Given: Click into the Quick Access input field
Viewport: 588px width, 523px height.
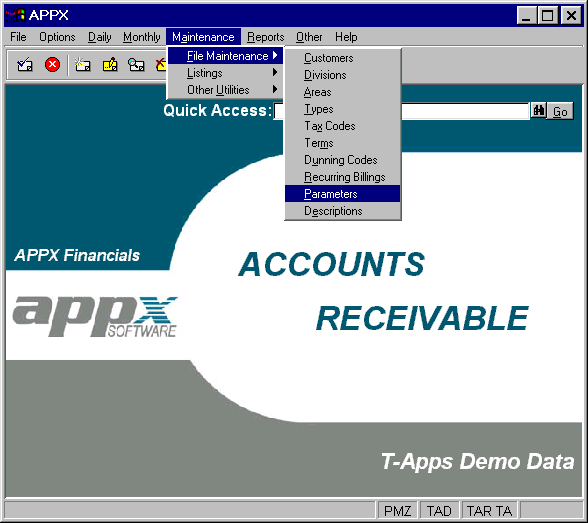Looking at the screenshot, I should (465, 111).
